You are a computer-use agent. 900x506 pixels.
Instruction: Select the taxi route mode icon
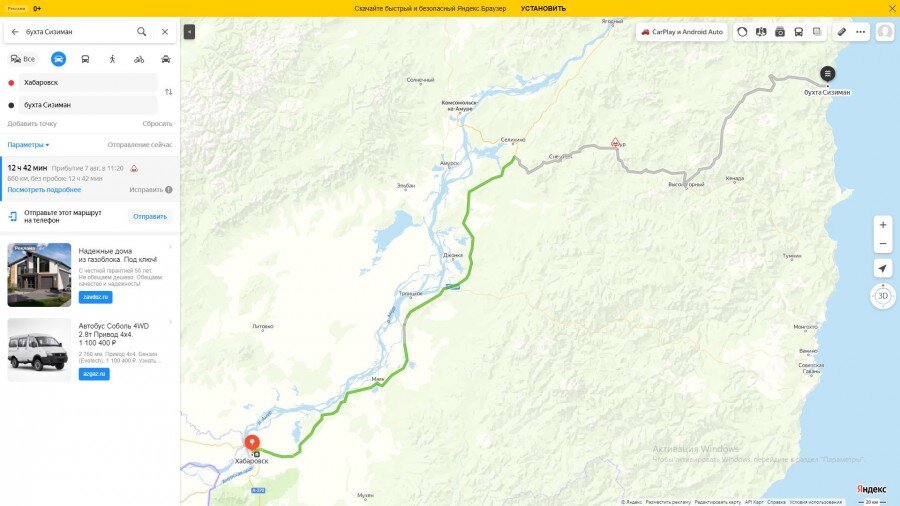click(x=166, y=59)
